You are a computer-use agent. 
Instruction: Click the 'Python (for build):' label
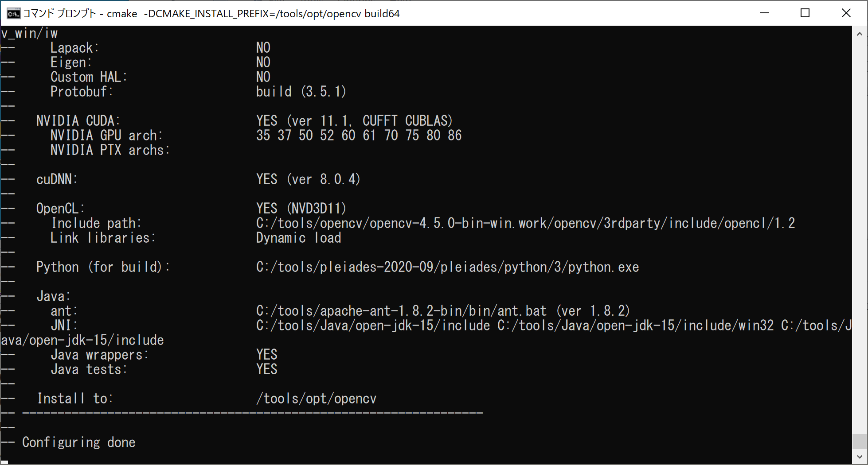point(103,267)
